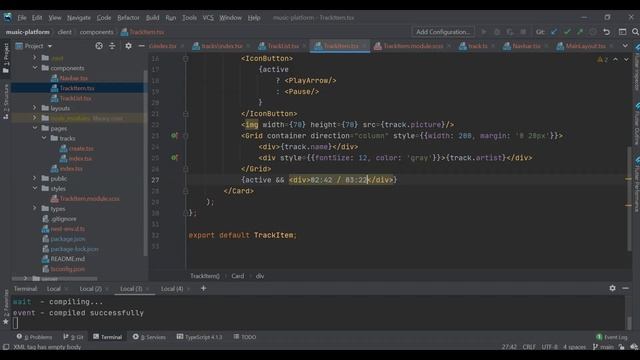Screen dimensions: 640x360
Task: Click the Search Everywhere magnifier icon
Action: 635,32
